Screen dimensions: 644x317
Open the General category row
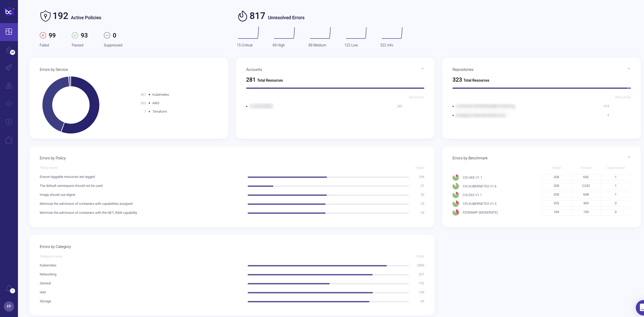(232, 283)
